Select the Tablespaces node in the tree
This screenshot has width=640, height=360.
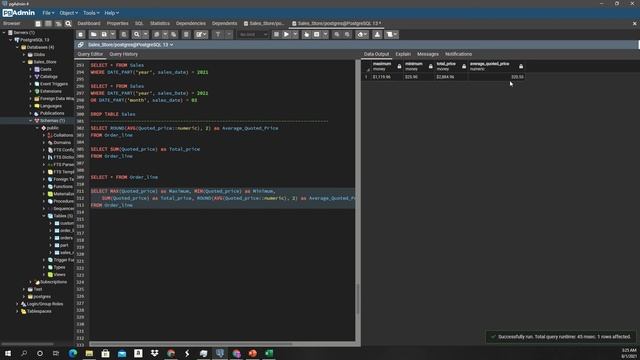pyautogui.click(x=39, y=311)
